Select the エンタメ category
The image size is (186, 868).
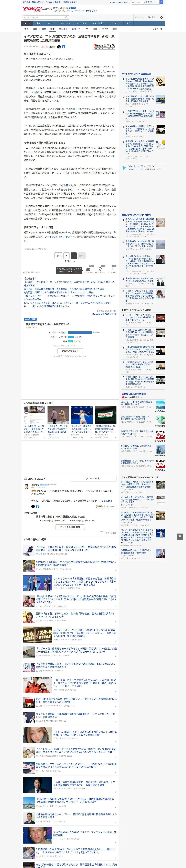[63, 29]
